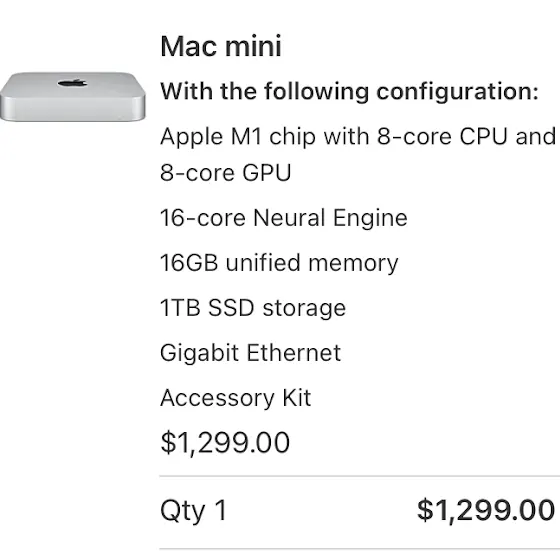Image resolution: width=560 pixels, height=560 pixels.
Task: Click the Mac mini product title
Action: pyautogui.click(x=221, y=46)
